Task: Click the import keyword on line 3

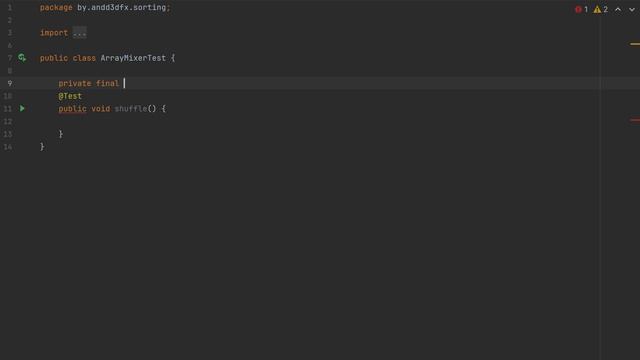Action: [x=54, y=33]
